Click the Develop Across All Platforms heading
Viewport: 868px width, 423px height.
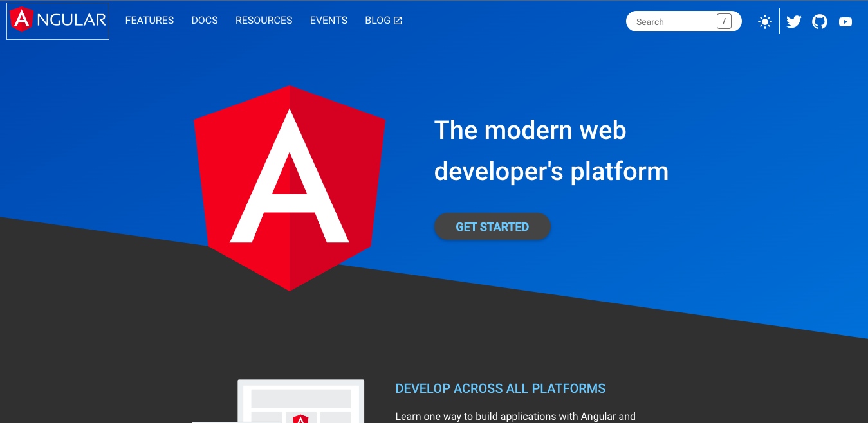(500, 388)
